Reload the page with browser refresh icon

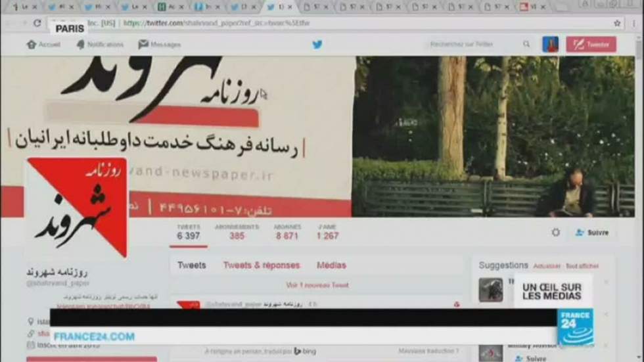point(37,23)
